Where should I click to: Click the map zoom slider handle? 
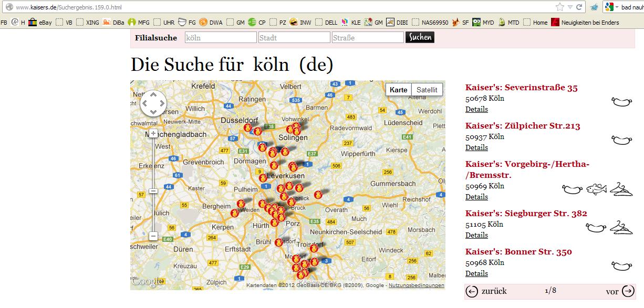pos(153,191)
